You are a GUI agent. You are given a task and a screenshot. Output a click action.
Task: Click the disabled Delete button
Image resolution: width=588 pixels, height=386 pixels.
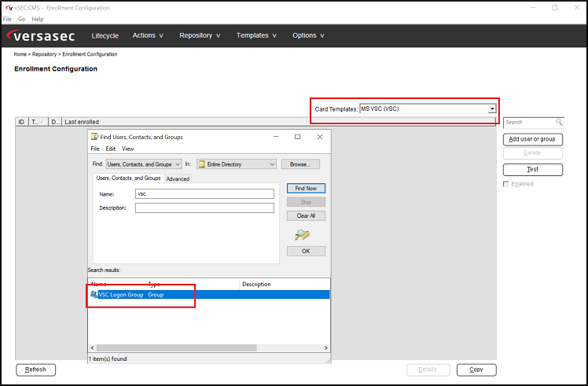pyautogui.click(x=532, y=153)
